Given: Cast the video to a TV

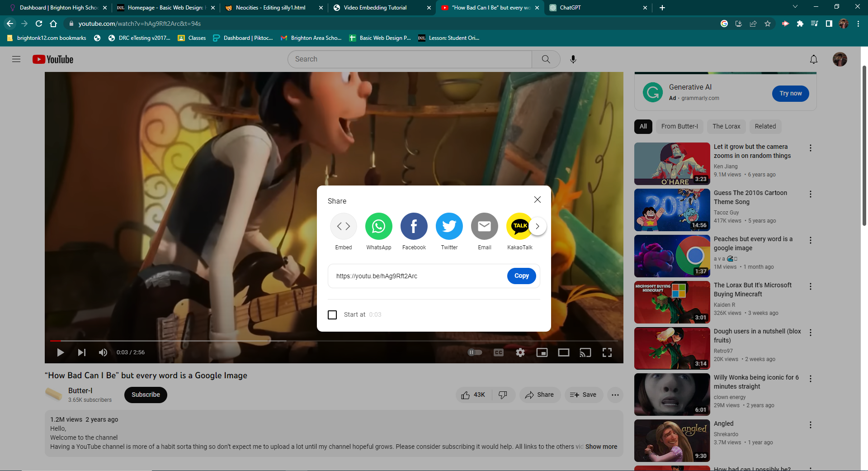Looking at the screenshot, I should coord(585,352).
